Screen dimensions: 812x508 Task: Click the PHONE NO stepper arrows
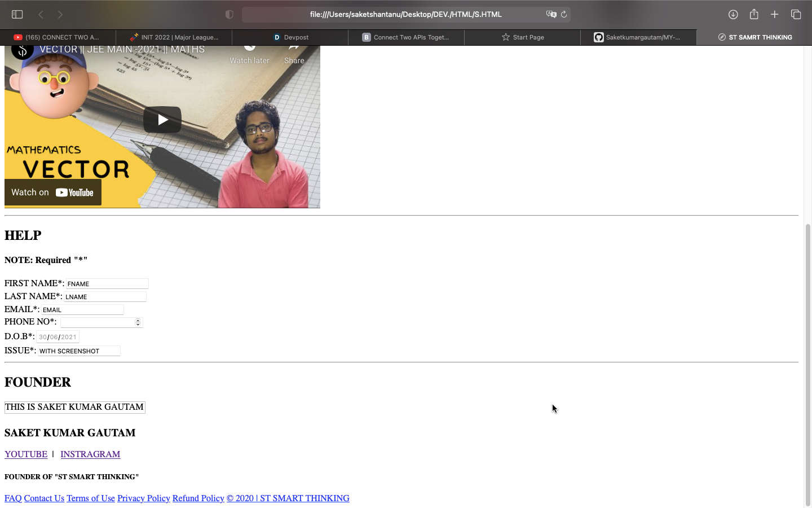(x=138, y=322)
